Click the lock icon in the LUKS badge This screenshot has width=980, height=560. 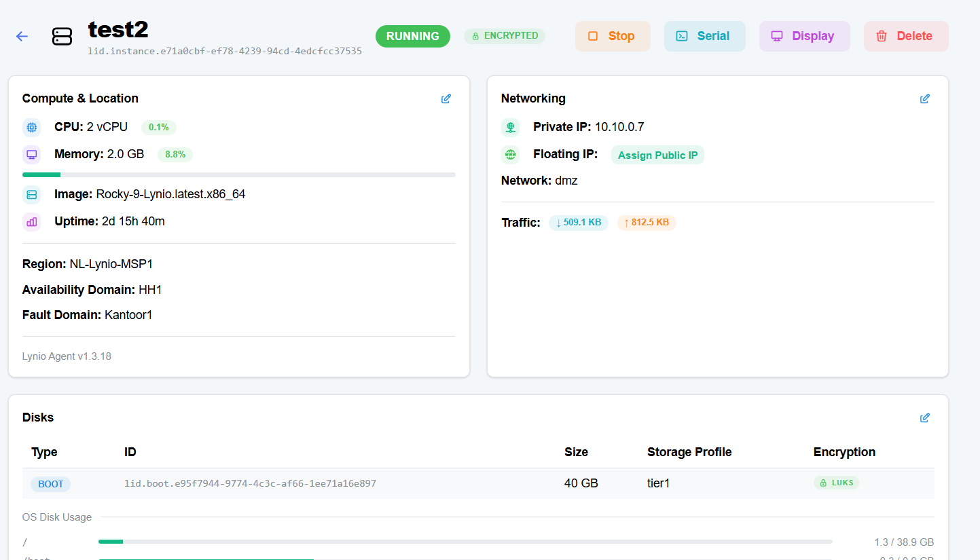(823, 483)
